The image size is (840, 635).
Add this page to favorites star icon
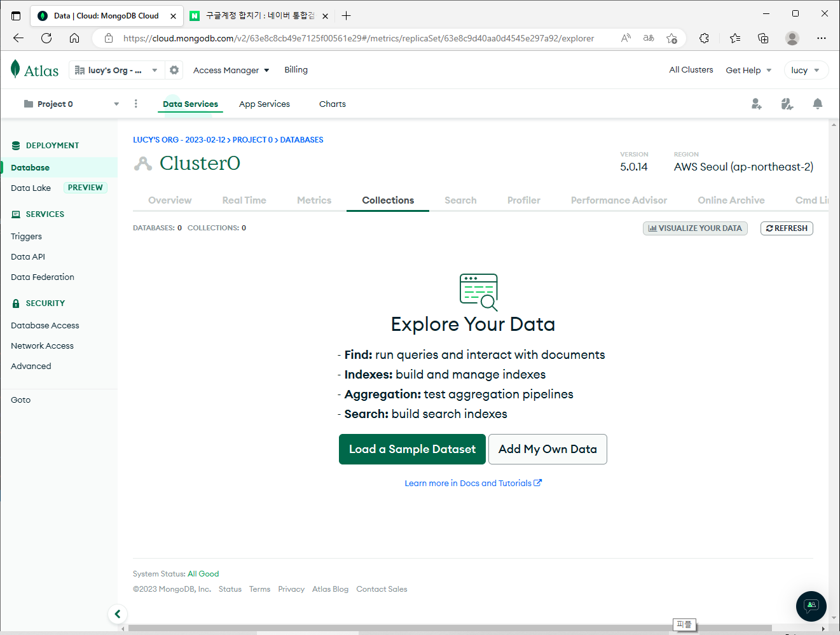671,38
